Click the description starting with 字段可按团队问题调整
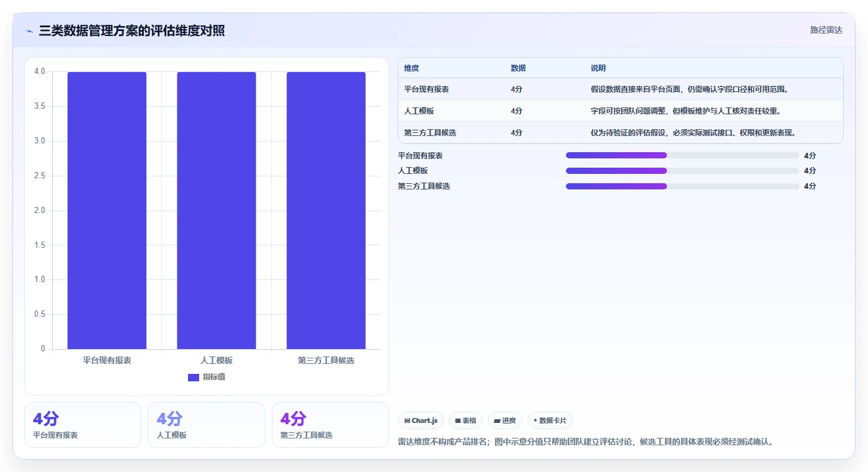The image size is (868, 472). 686,111
